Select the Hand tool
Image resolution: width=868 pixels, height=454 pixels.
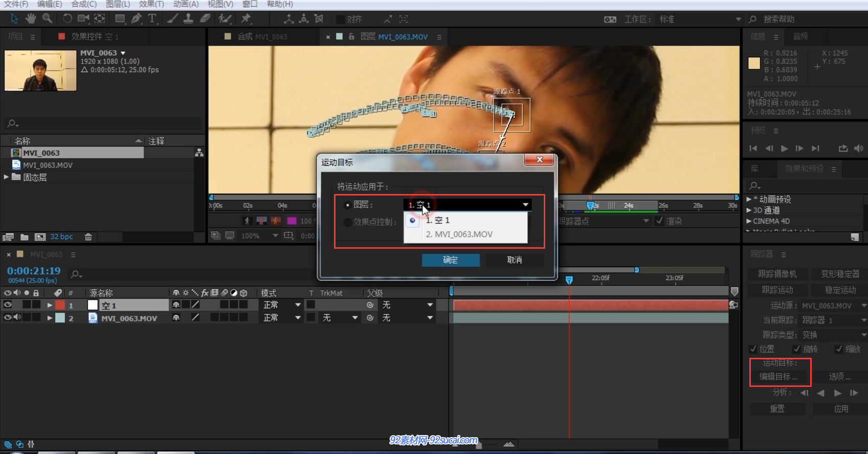(x=31, y=19)
